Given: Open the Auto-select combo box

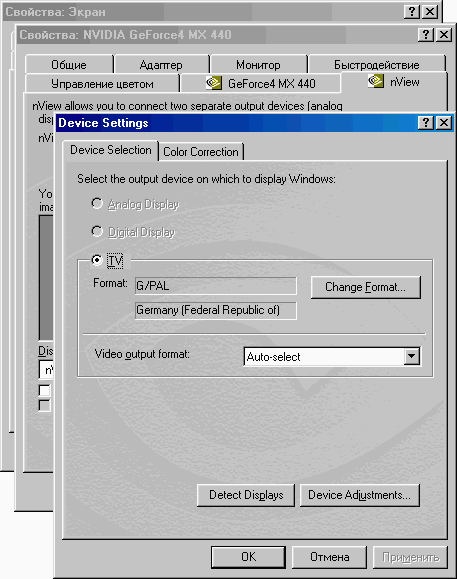Looking at the screenshot, I should 332,356.
